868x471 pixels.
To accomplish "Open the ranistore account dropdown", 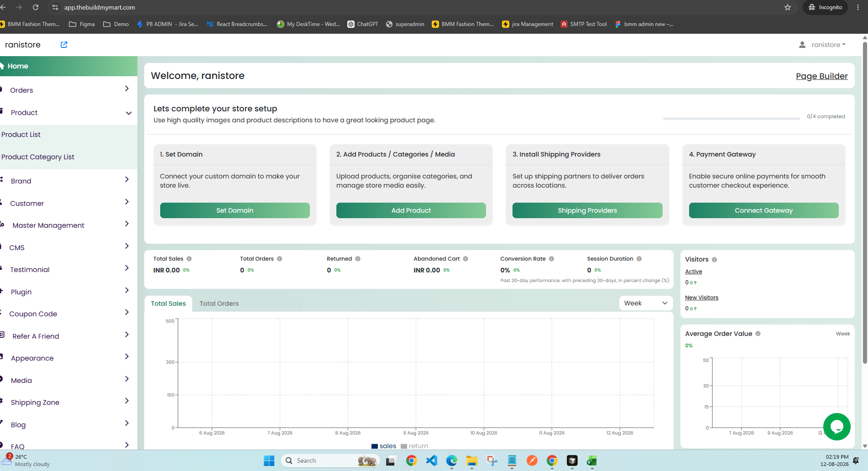I will click(828, 45).
